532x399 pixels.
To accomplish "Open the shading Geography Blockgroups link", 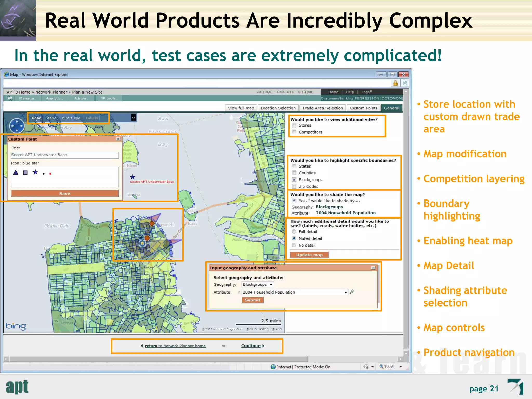I will pyautogui.click(x=329, y=207).
